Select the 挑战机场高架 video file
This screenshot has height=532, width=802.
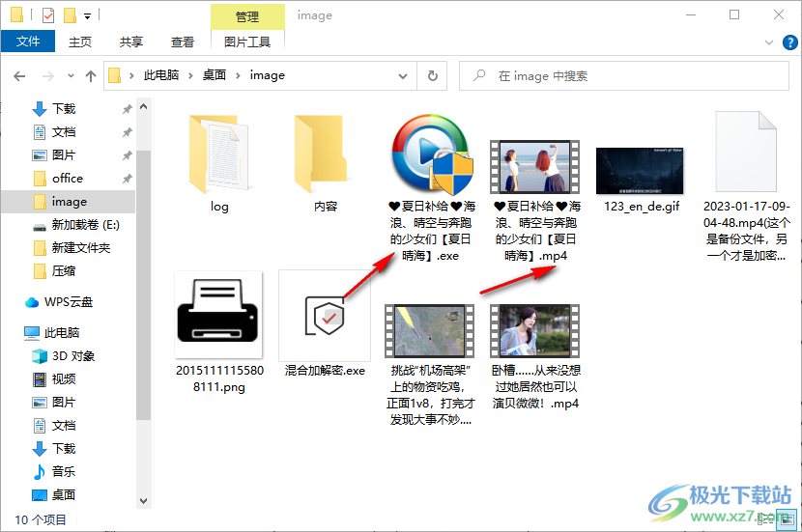pyautogui.click(x=430, y=365)
